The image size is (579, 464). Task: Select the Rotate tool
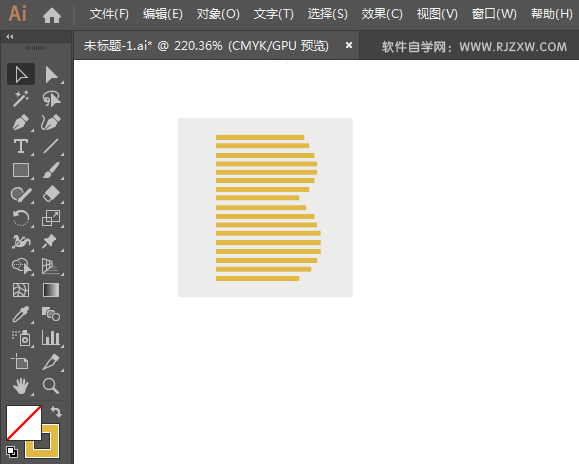(21, 218)
